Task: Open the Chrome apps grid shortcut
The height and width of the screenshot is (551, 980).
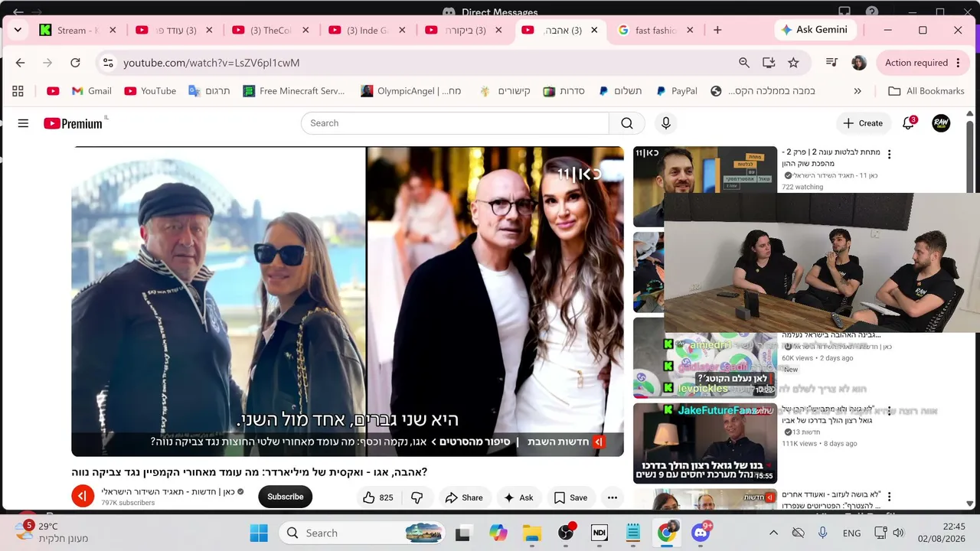Action: tap(18, 91)
